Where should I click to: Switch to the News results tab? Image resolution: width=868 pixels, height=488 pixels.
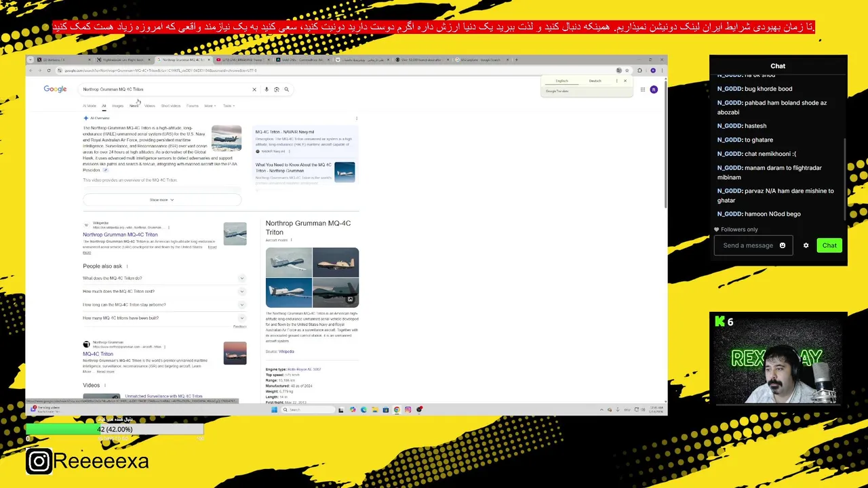tap(134, 106)
